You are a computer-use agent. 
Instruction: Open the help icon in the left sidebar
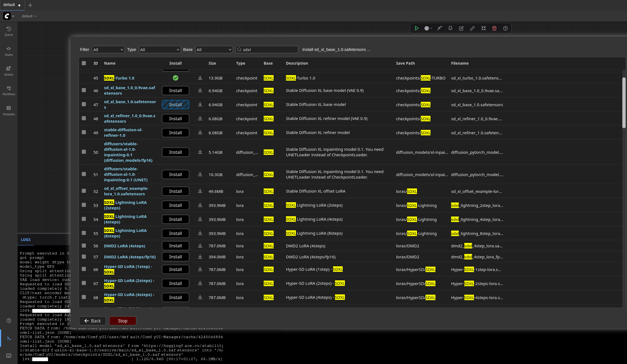(x=9, y=321)
